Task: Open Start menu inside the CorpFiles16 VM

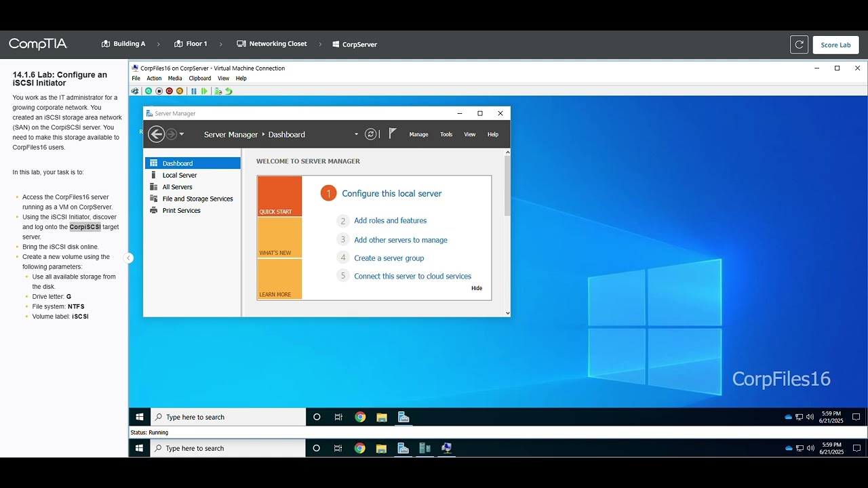Action: coord(140,417)
